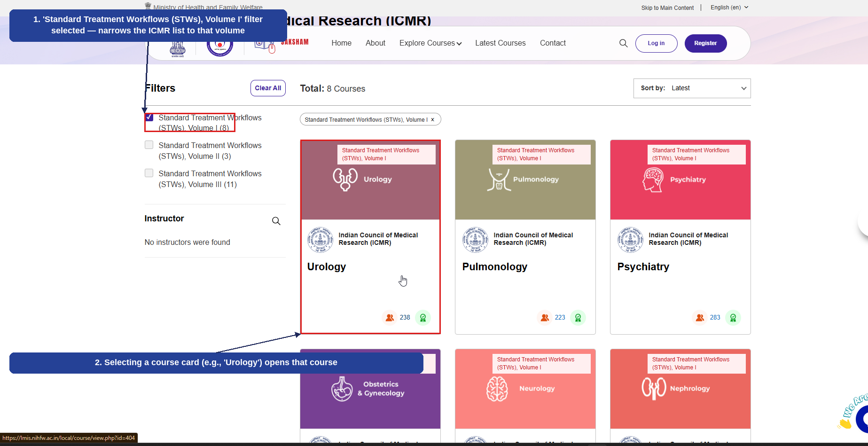Open the Pulmonology course title
Screen dimensions: 868x446
tap(494, 266)
